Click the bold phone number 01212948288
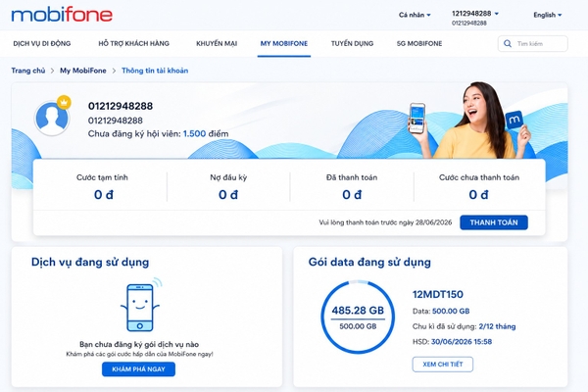 121,106
